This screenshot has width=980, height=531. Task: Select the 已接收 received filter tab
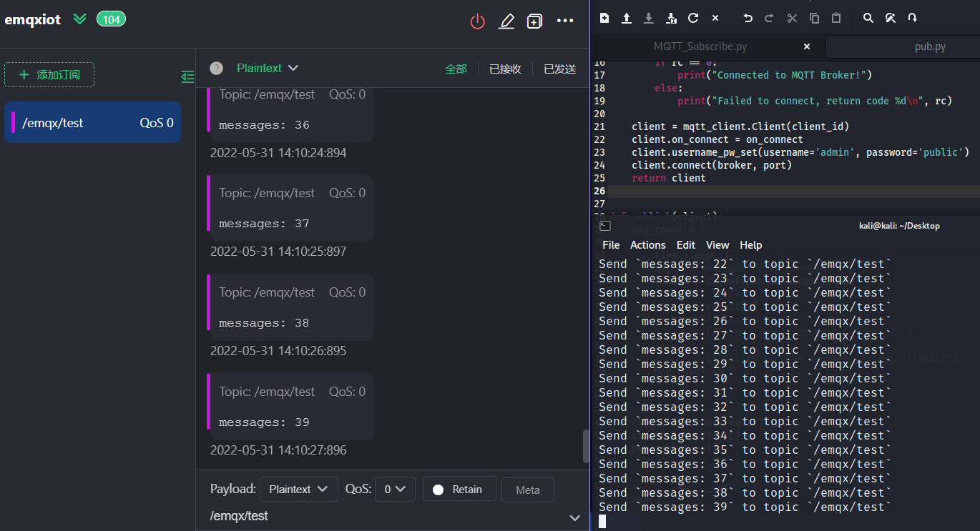[x=505, y=69]
